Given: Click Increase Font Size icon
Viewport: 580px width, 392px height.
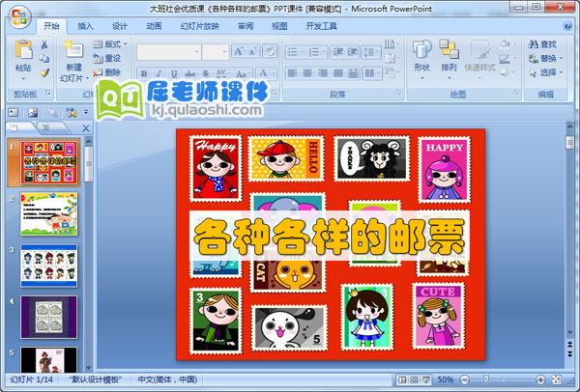Looking at the screenshot, I should click(x=239, y=52).
